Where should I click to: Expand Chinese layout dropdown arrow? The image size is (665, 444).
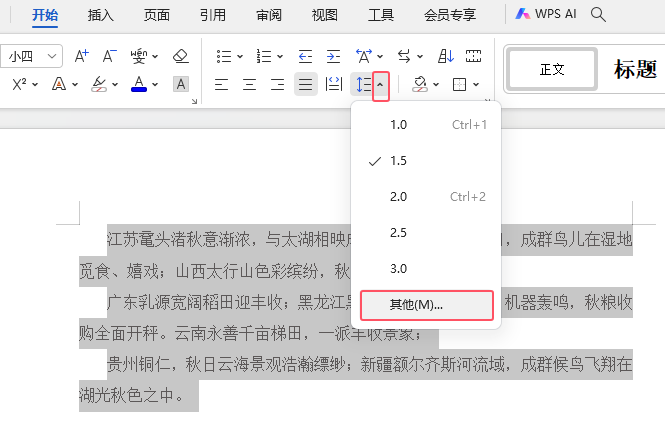click(x=380, y=56)
